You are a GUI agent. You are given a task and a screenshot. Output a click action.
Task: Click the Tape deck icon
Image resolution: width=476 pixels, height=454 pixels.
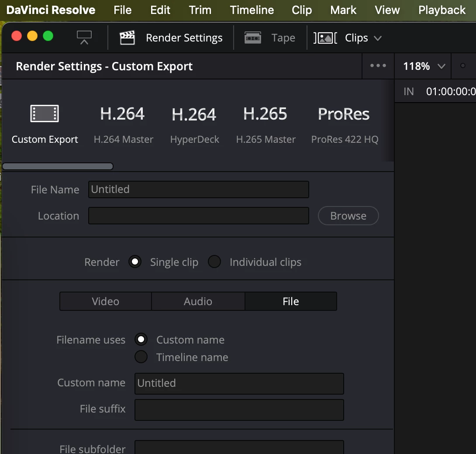pos(253,38)
